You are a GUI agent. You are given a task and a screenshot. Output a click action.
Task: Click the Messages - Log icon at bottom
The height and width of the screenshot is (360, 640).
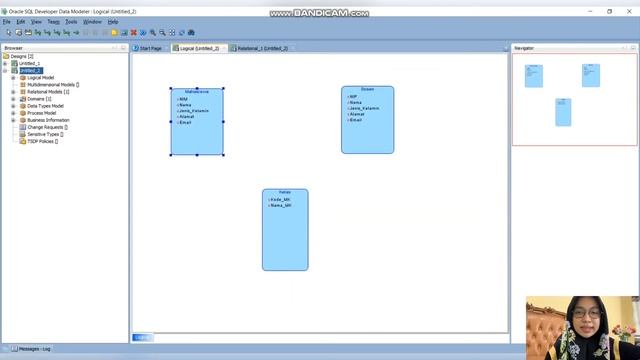click(14, 349)
